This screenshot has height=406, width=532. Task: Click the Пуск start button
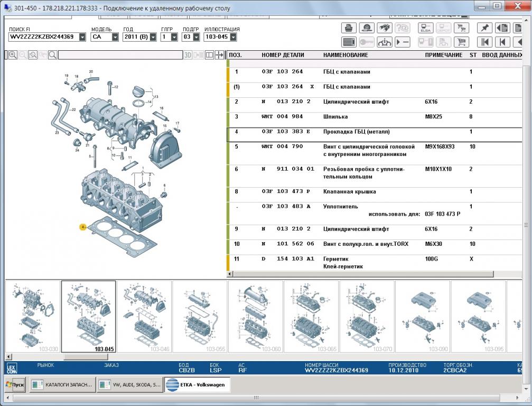[x=15, y=385]
